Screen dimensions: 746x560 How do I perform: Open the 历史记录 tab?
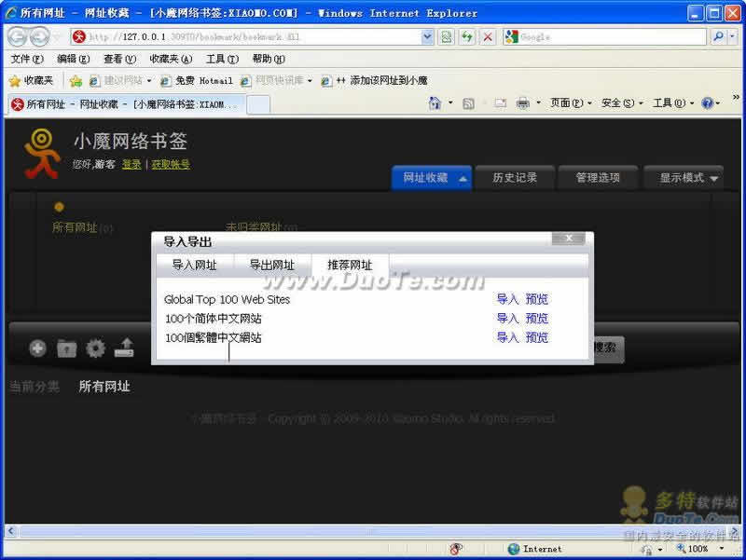[515, 178]
